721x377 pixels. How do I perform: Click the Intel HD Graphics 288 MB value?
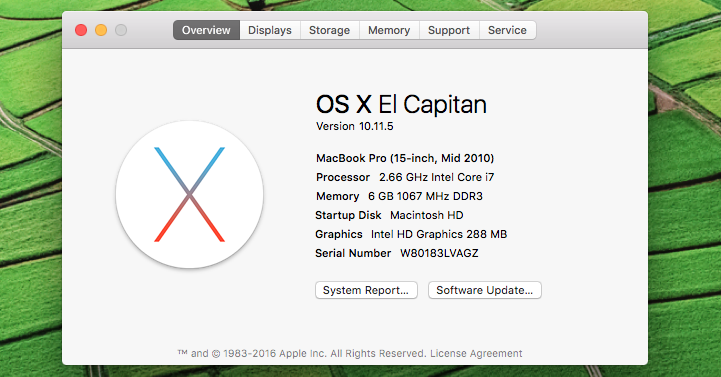pos(439,234)
